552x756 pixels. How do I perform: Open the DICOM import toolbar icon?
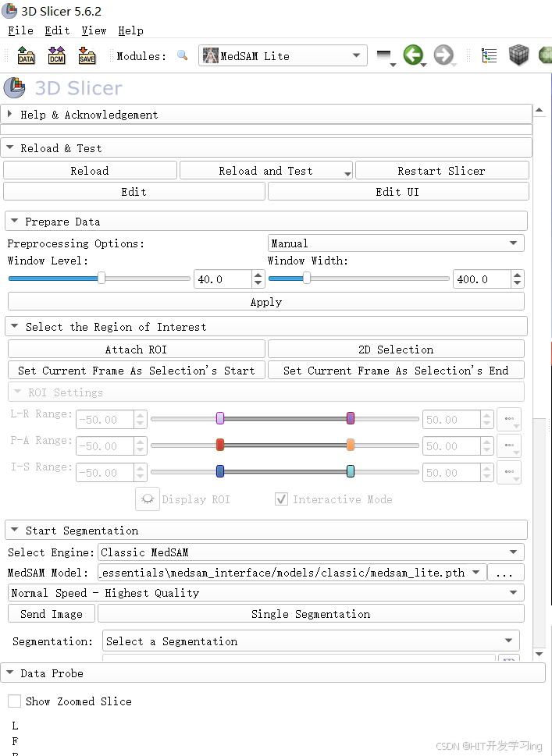pos(56,56)
